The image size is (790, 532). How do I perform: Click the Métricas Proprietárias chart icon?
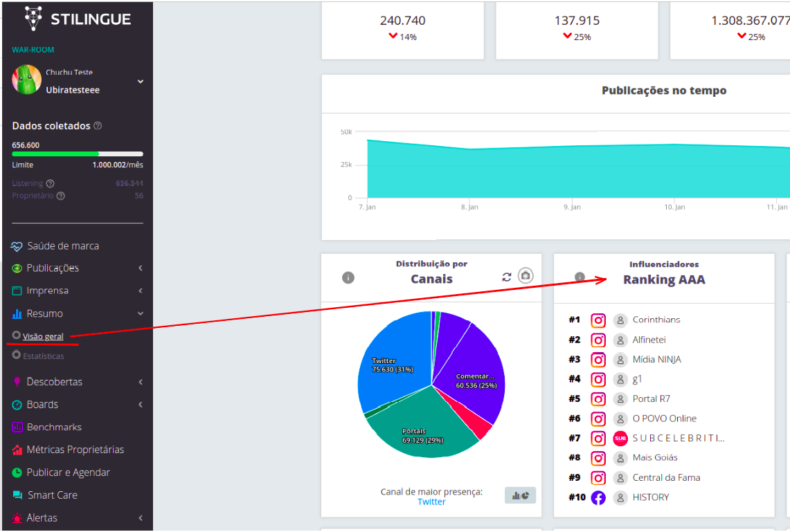17,450
